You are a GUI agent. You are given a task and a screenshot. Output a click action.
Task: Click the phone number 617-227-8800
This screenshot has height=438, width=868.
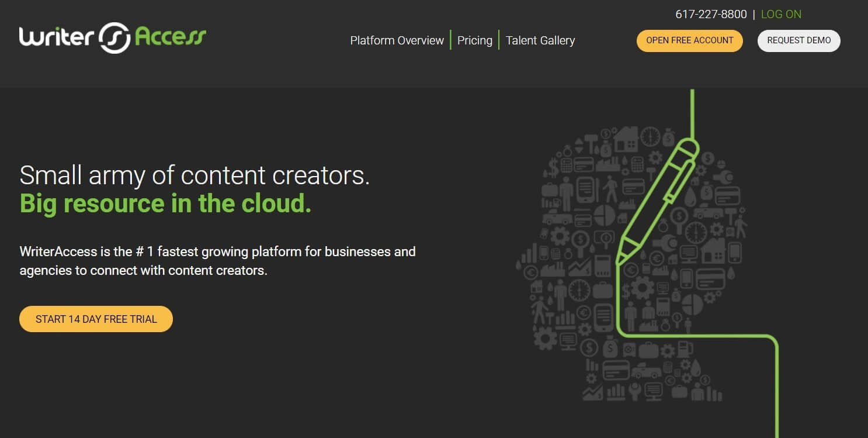[711, 14]
